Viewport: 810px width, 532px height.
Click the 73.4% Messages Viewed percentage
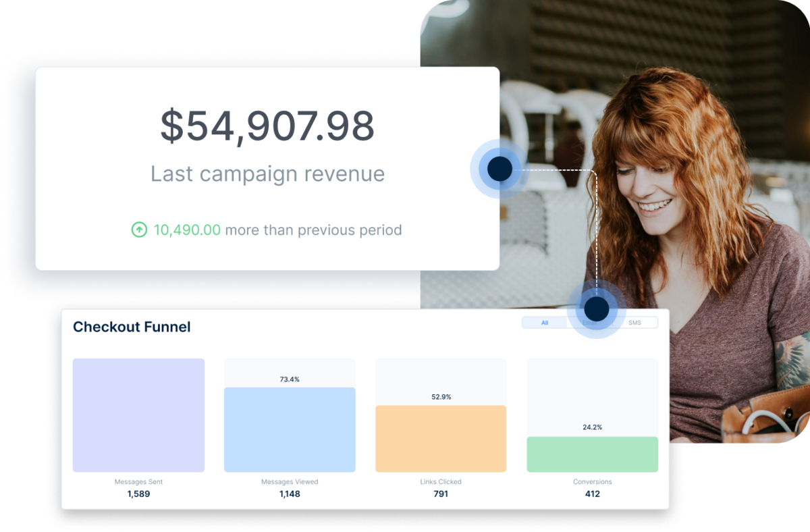(290, 379)
